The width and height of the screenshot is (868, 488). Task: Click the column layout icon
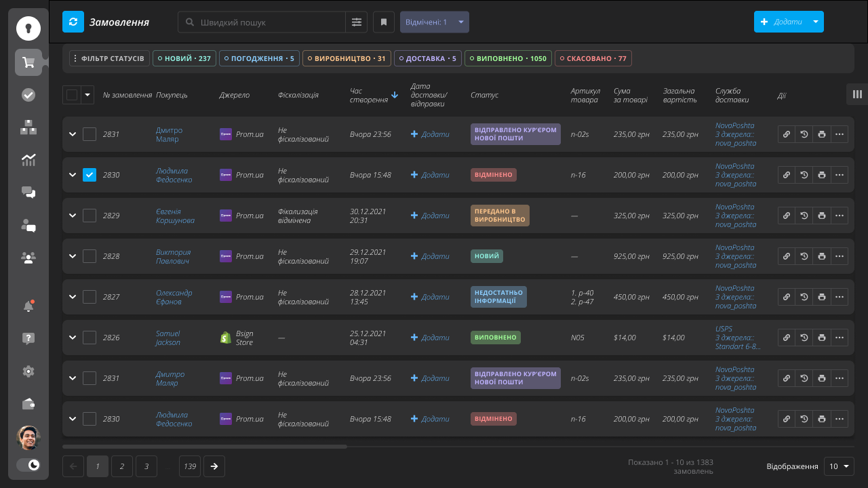857,94
